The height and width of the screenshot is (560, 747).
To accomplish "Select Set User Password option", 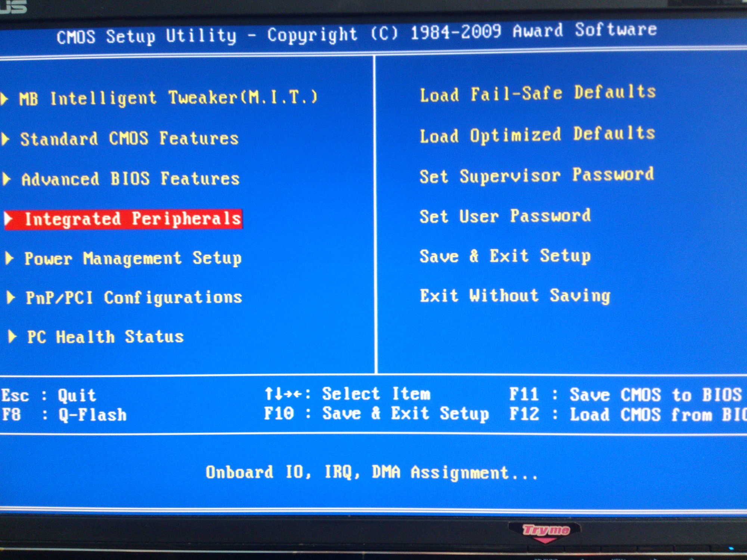I will click(505, 216).
